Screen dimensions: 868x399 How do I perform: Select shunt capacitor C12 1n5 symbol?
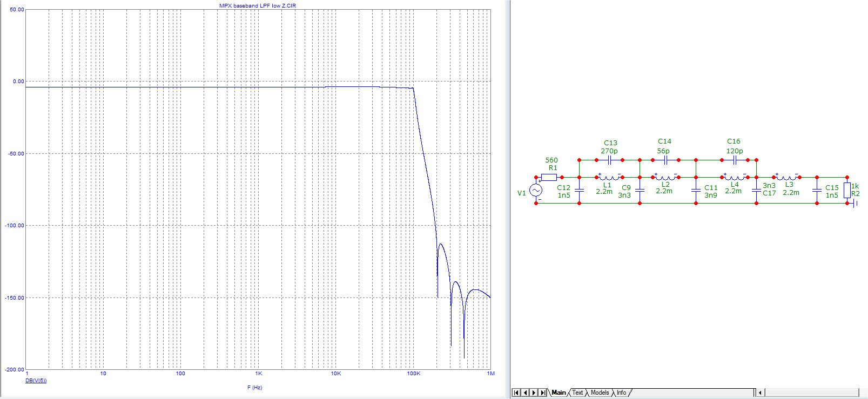coord(579,190)
